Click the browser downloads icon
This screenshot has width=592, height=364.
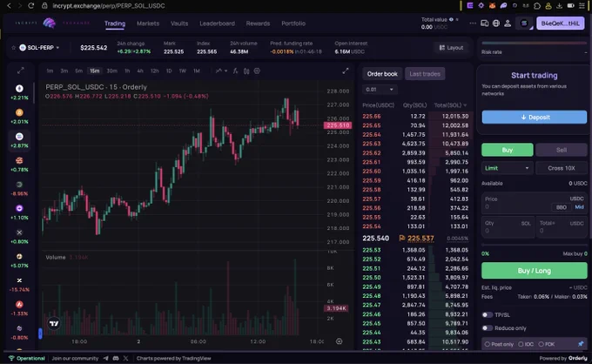point(559,6)
